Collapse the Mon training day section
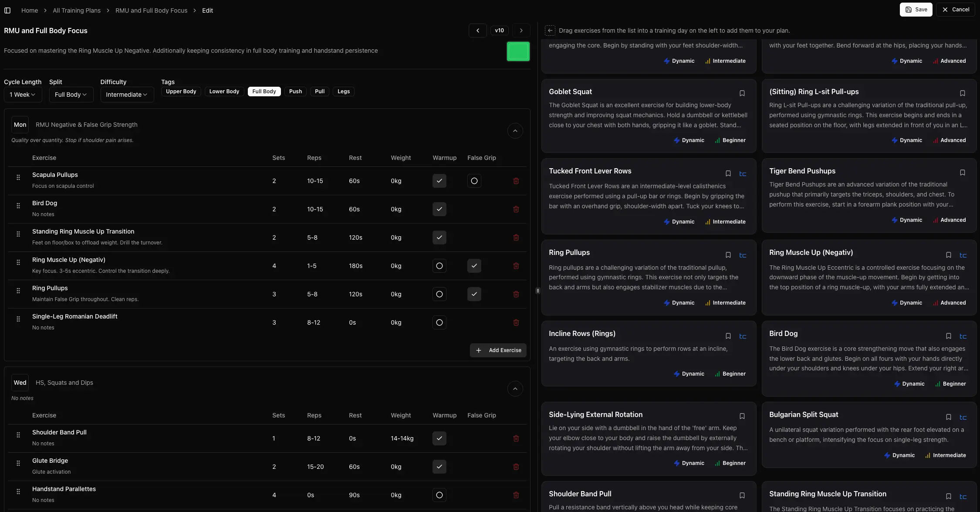The image size is (980, 512). click(515, 131)
